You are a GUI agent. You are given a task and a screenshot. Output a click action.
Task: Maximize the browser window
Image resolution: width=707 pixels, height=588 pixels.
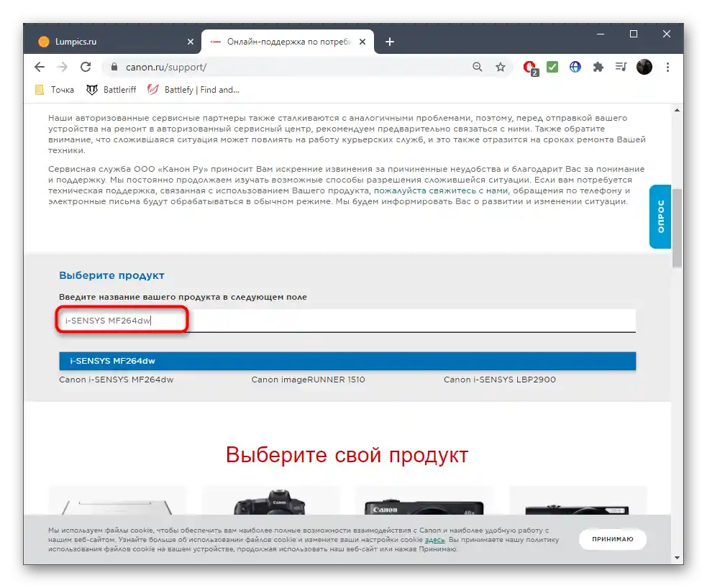click(634, 35)
